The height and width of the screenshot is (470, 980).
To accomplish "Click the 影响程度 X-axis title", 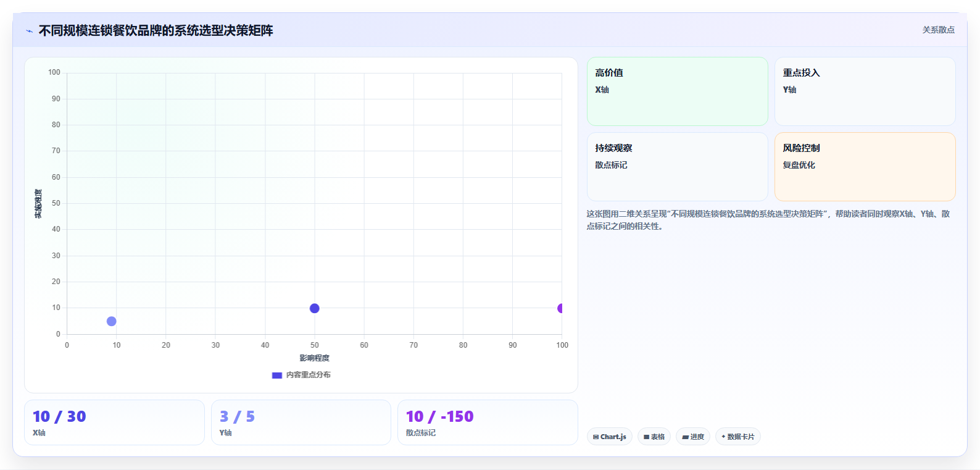I will 314,358.
